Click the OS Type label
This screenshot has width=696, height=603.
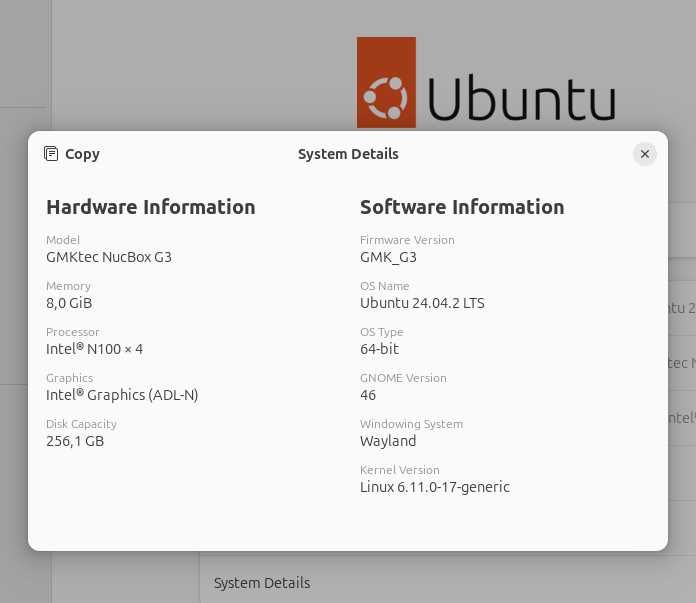[x=382, y=333]
